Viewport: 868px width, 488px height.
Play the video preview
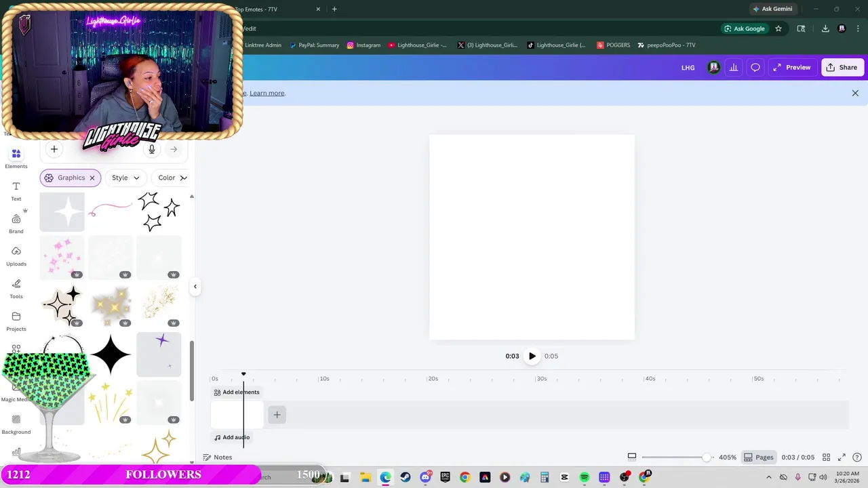[532, 356]
